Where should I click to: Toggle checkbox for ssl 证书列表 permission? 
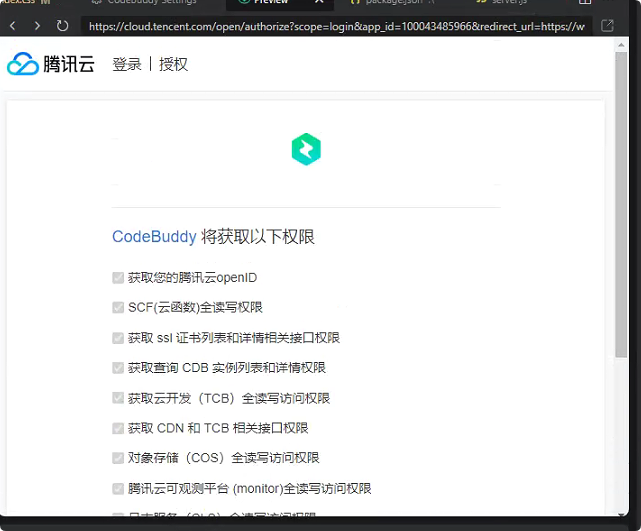point(118,338)
